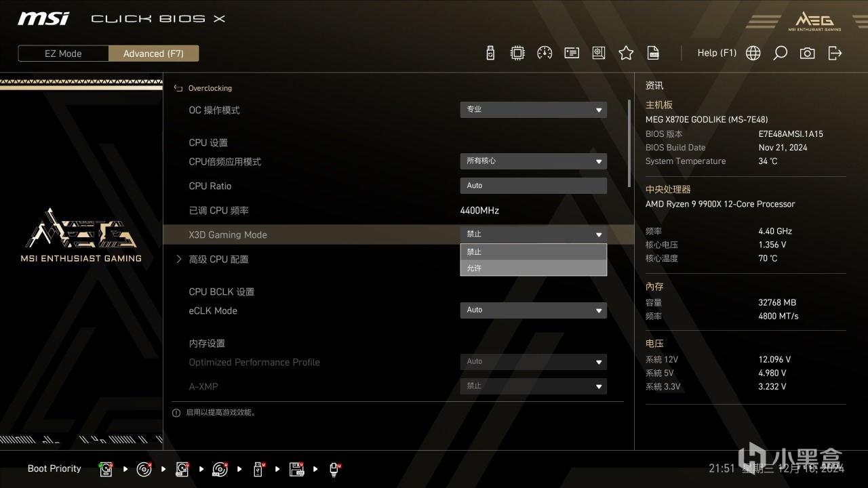Click the CPU Ratio Auto input field

coord(533,186)
